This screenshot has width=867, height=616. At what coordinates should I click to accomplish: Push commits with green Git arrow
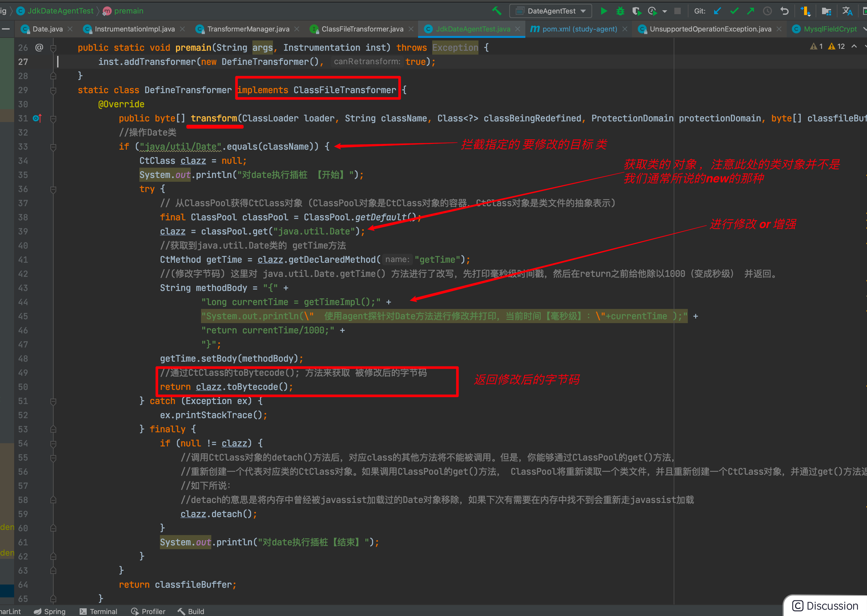(750, 11)
